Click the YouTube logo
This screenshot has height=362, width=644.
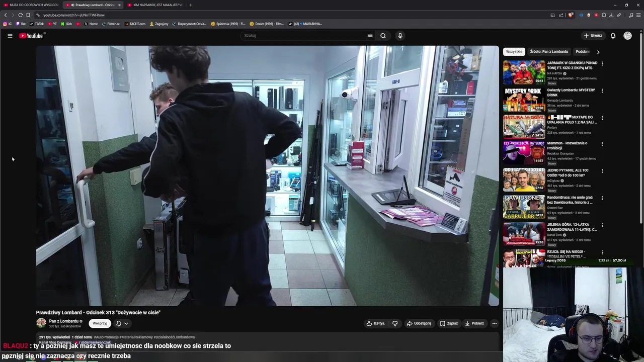coord(31,36)
